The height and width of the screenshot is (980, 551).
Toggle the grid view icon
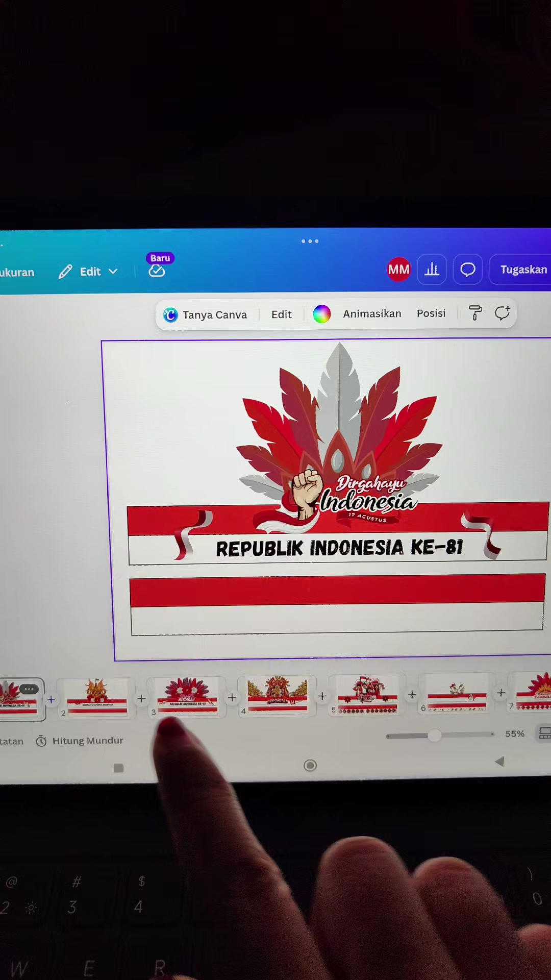[545, 733]
